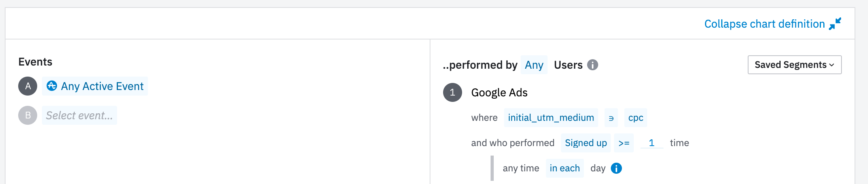Click the blue info icon beside day

[x=616, y=168]
